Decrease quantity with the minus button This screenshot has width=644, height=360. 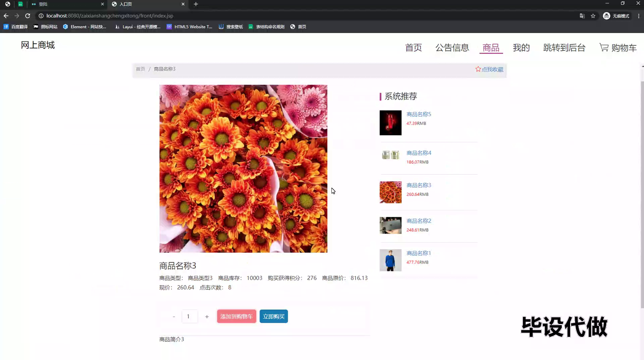pos(174,316)
